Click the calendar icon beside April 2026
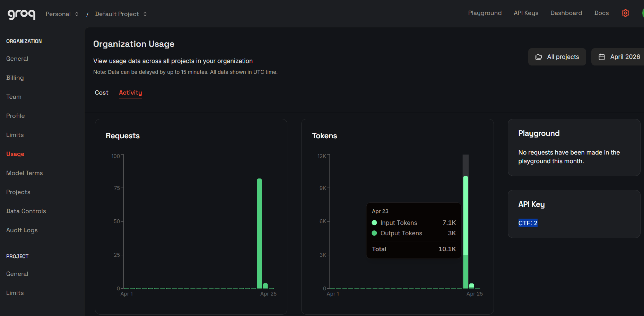644x316 pixels. pos(602,57)
